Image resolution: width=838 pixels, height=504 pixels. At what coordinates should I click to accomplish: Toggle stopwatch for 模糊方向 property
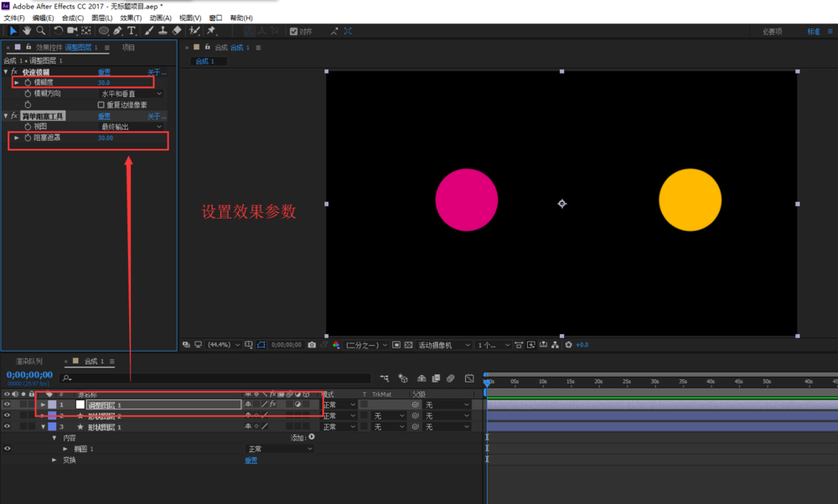tap(28, 94)
